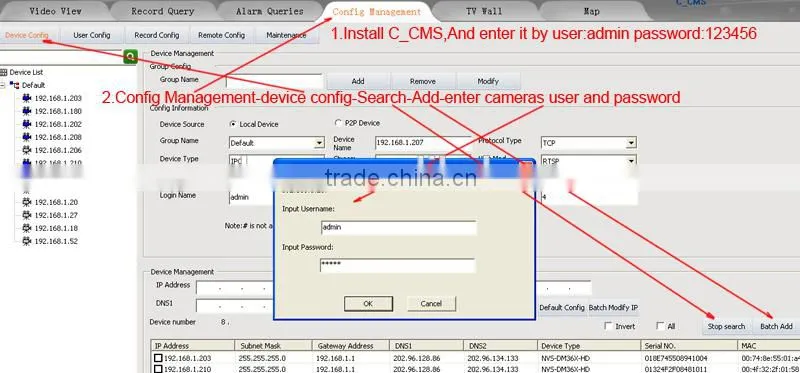Click the Add group button
This screenshot has width=800, height=373.
pyautogui.click(x=358, y=81)
